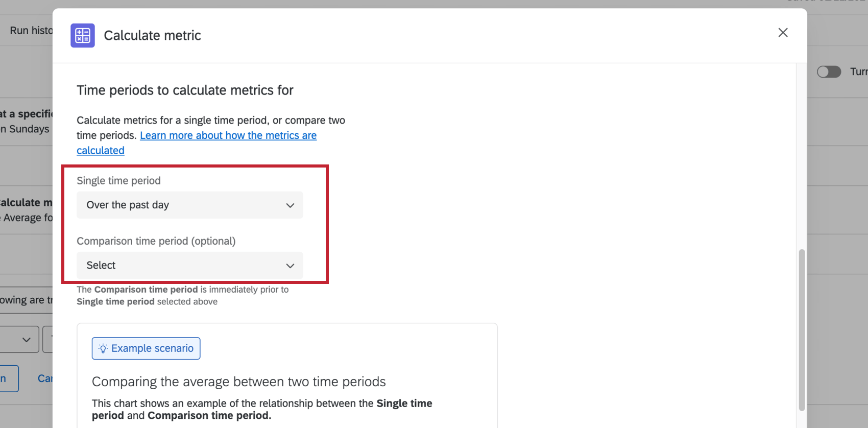Click the Calculate metric calculator icon
Viewport: 868px width, 428px height.
tap(82, 35)
